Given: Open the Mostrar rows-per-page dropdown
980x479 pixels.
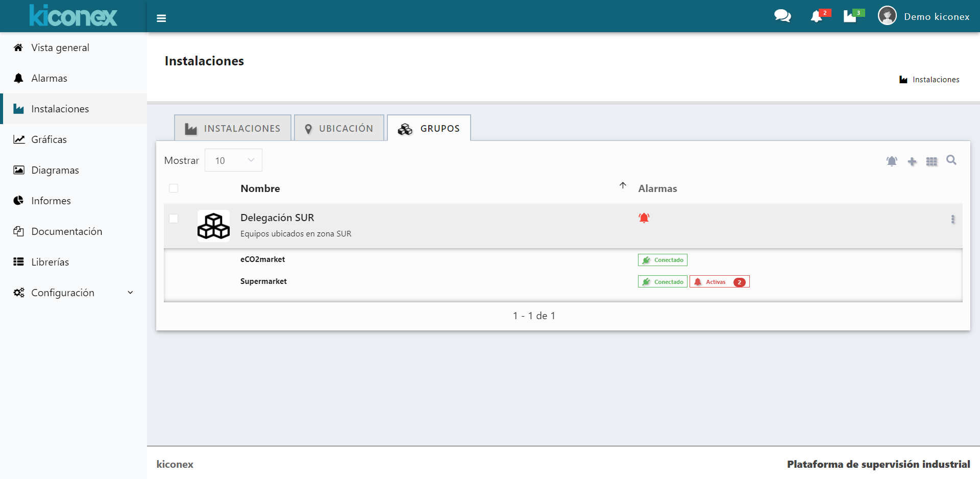Looking at the screenshot, I should pos(233,160).
